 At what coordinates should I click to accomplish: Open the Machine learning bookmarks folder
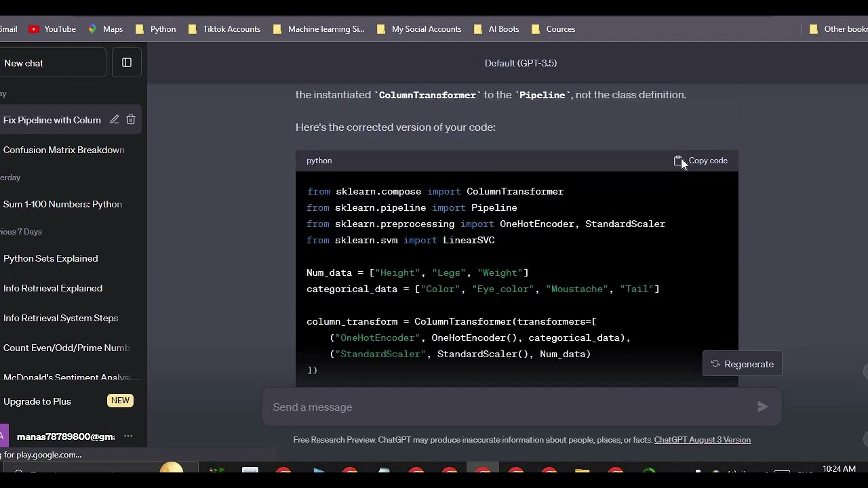319,29
